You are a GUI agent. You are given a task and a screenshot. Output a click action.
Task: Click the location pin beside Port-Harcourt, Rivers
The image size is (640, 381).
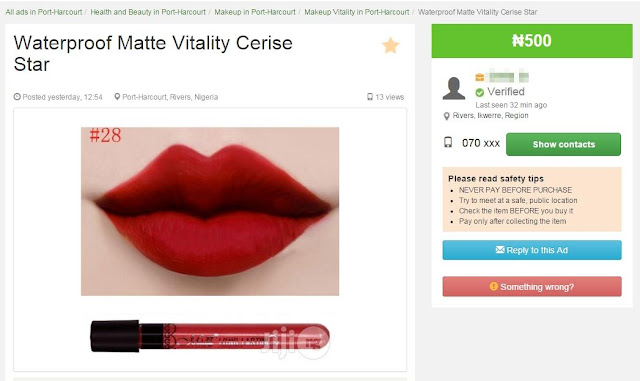[x=117, y=97]
